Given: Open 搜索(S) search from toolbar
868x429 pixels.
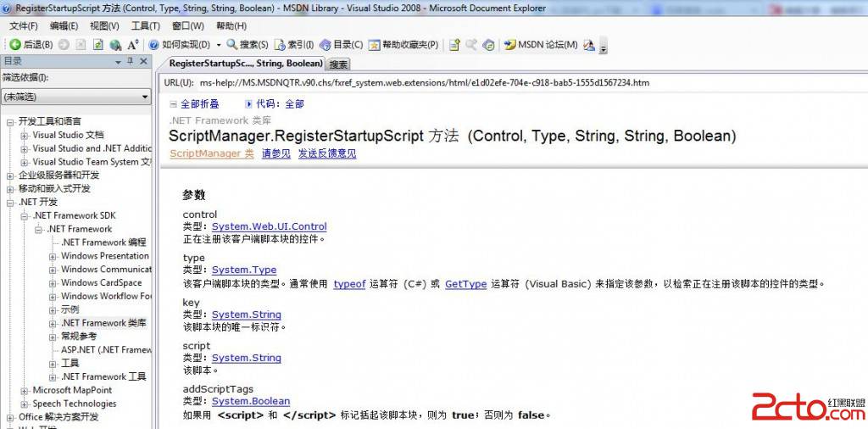Looking at the screenshot, I should (248, 45).
